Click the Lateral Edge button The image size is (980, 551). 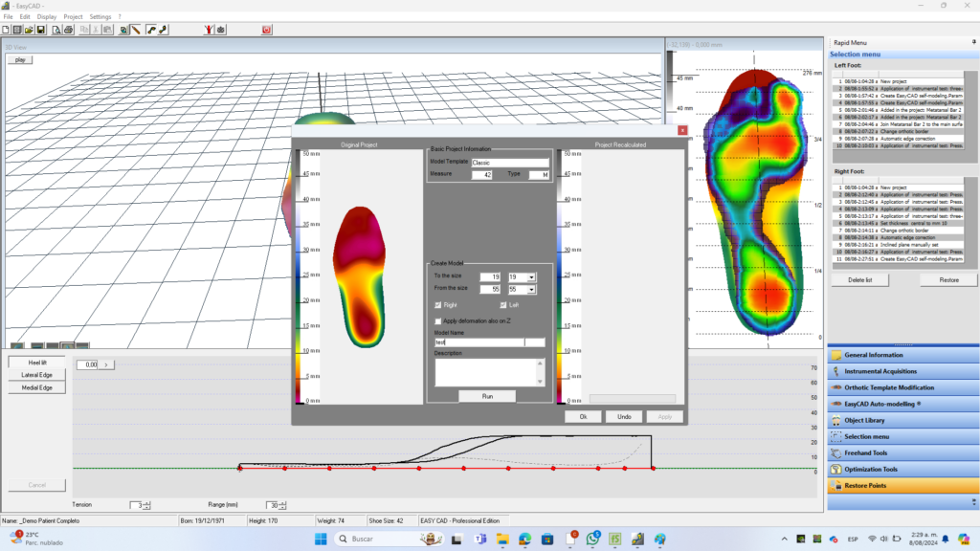(x=36, y=375)
